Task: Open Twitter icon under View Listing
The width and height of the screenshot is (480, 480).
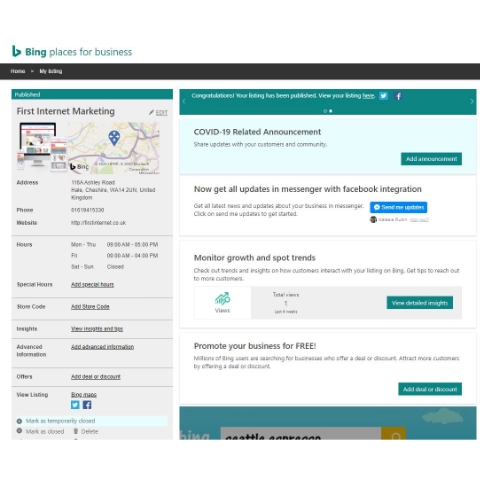Action: point(75,405)
